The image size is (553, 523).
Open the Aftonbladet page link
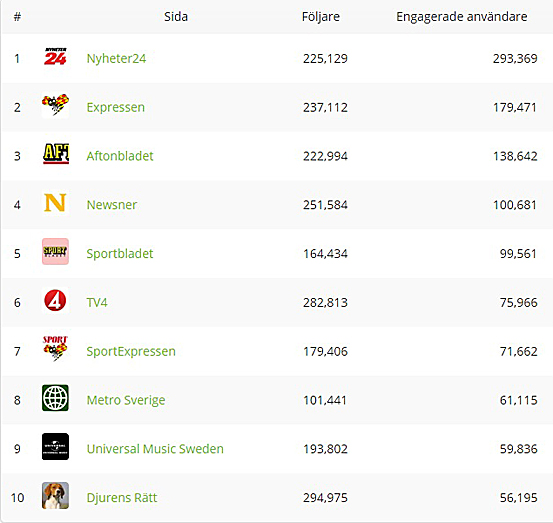[x=120, y=156]
